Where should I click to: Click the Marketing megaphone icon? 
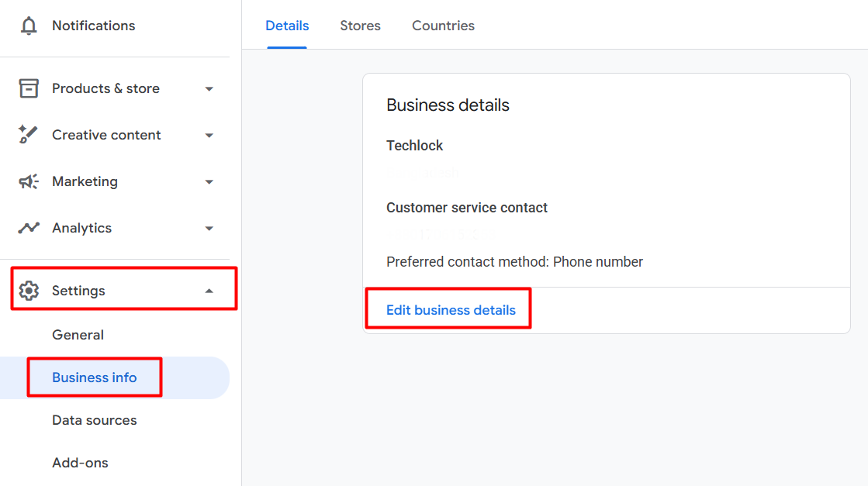tap(29, 181)
